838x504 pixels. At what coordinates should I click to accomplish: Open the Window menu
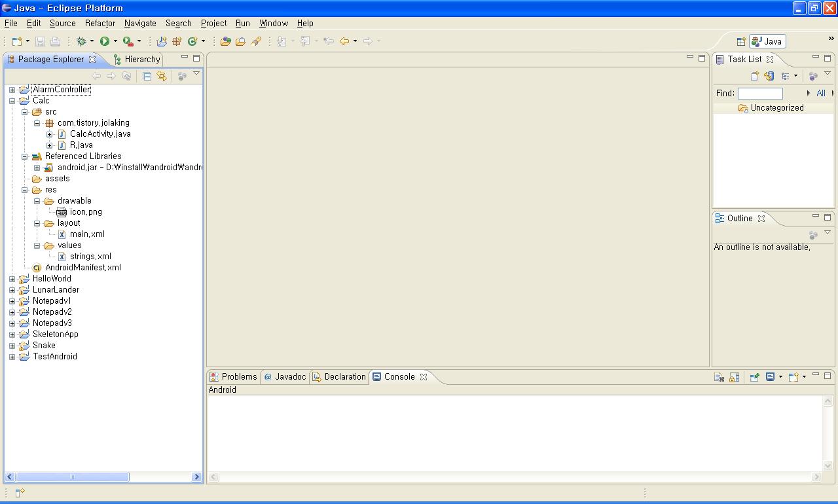point(274,23)
